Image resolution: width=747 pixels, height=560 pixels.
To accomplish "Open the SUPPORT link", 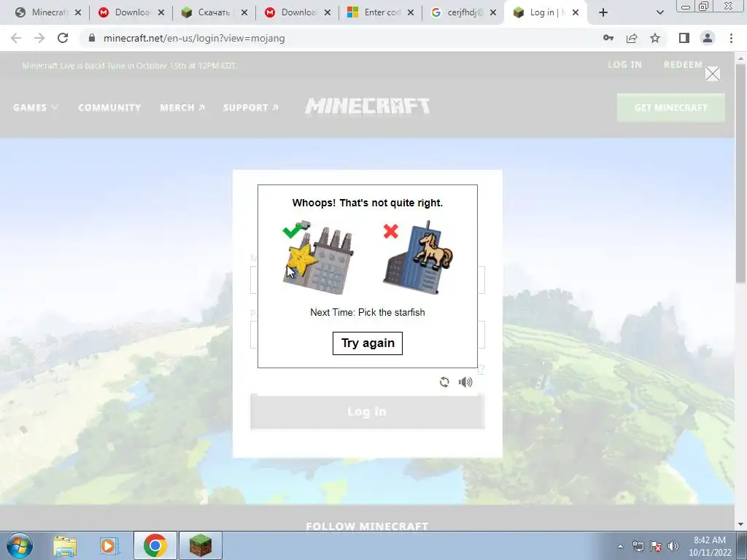I will click(251, 108).
